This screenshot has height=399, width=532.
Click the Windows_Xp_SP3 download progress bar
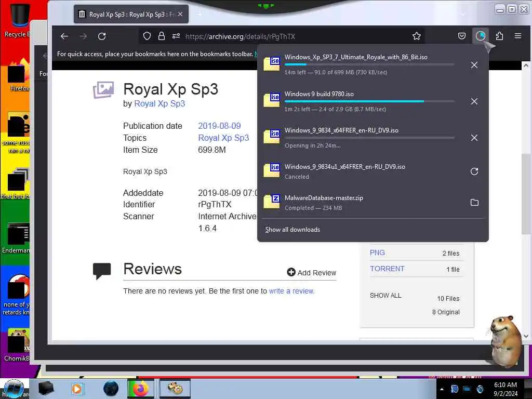pyautogui.click(x=369, y=64)
